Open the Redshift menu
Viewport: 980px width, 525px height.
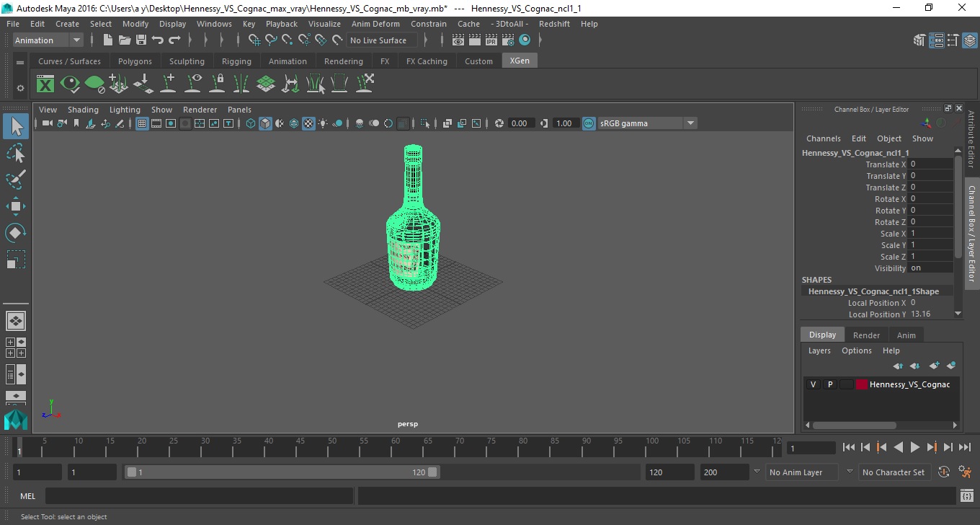click(554, 24)
